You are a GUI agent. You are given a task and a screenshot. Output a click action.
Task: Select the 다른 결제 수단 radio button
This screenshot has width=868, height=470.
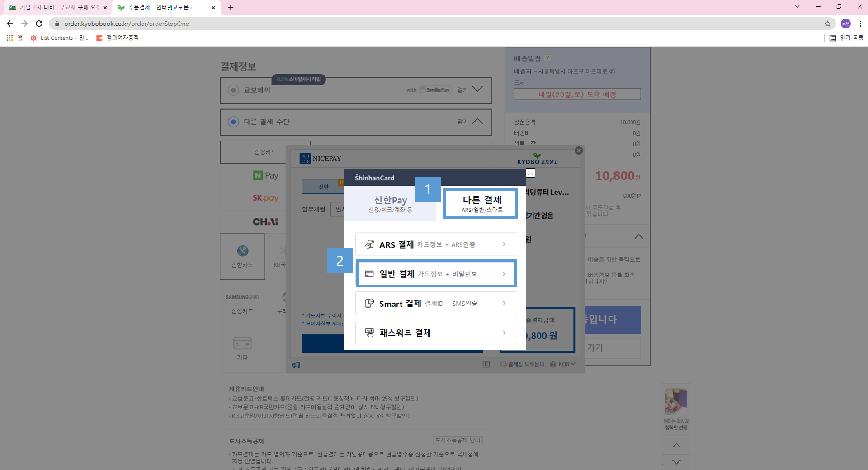click(233, 122)
